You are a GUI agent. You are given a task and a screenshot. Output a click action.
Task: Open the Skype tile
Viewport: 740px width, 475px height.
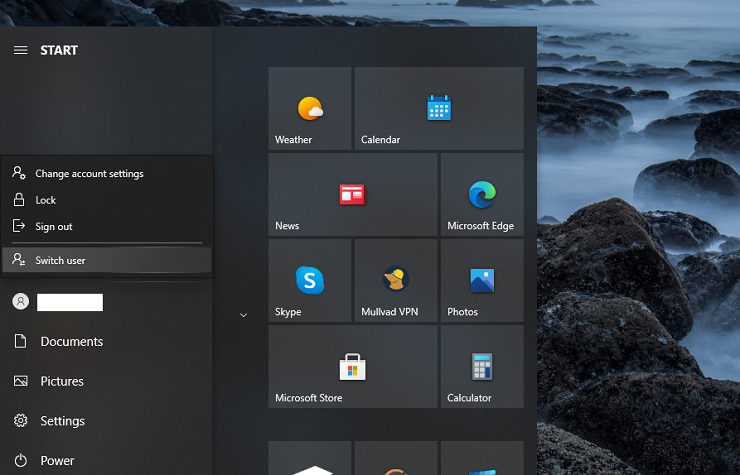(310, 280)
